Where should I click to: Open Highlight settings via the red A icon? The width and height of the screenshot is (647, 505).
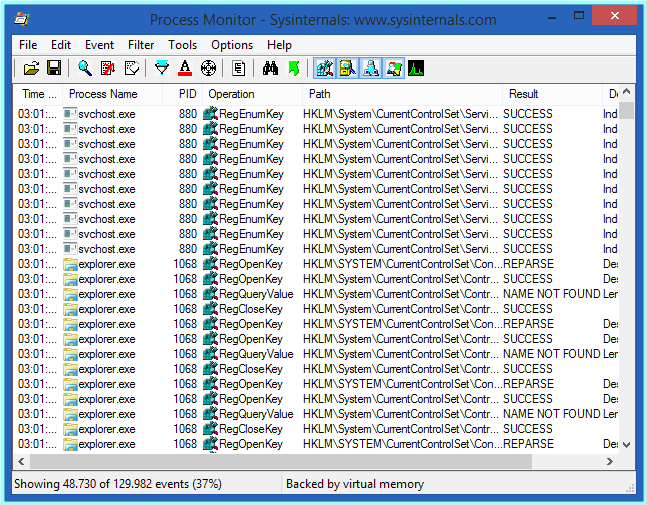185,68
